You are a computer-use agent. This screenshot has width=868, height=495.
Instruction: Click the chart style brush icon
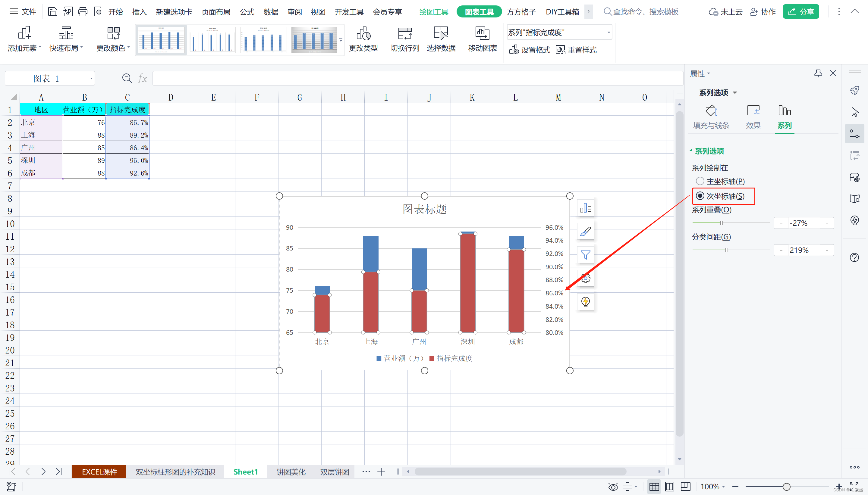(x=585, y=232)
